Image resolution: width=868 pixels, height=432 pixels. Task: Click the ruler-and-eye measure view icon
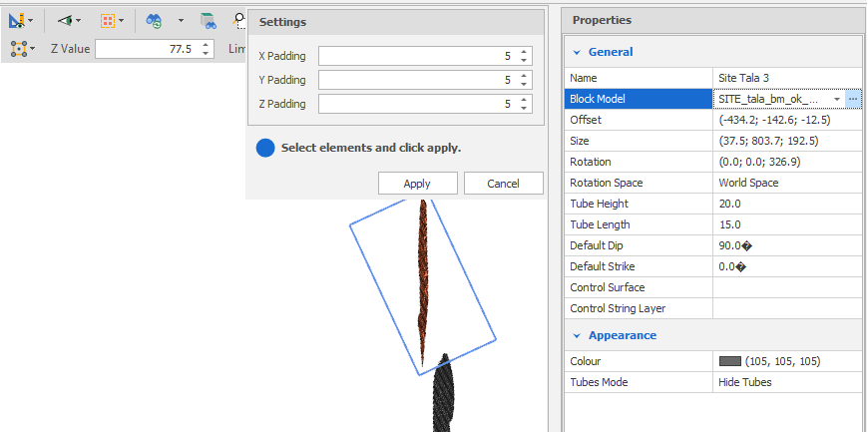[18, 20]
